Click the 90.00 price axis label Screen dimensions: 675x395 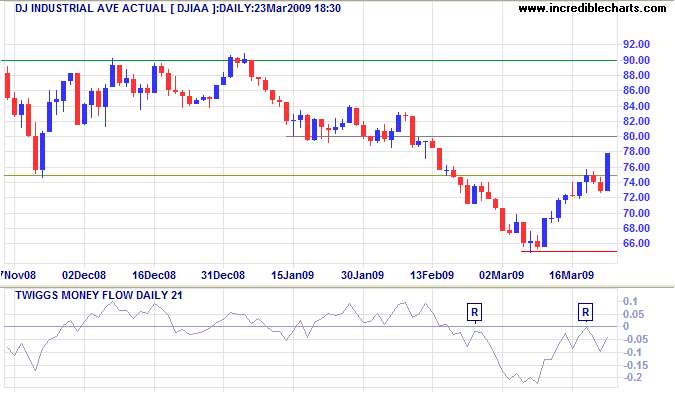coord(636,60)
